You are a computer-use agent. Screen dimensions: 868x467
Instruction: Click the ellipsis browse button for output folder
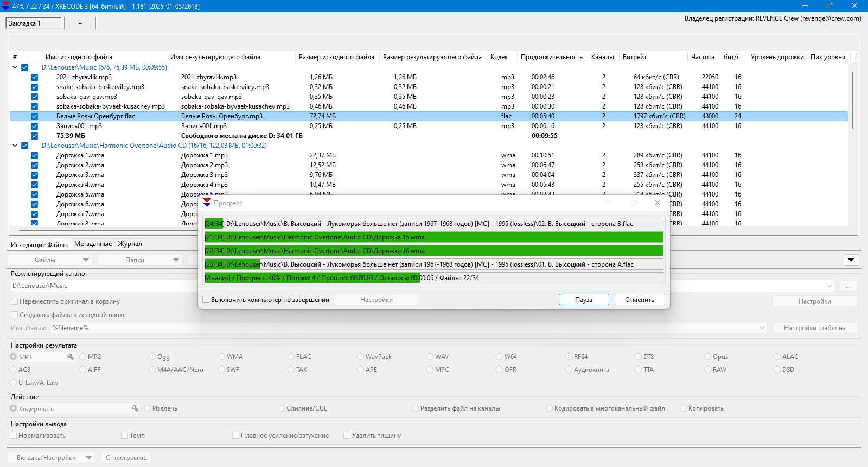(x=848, y=286)
